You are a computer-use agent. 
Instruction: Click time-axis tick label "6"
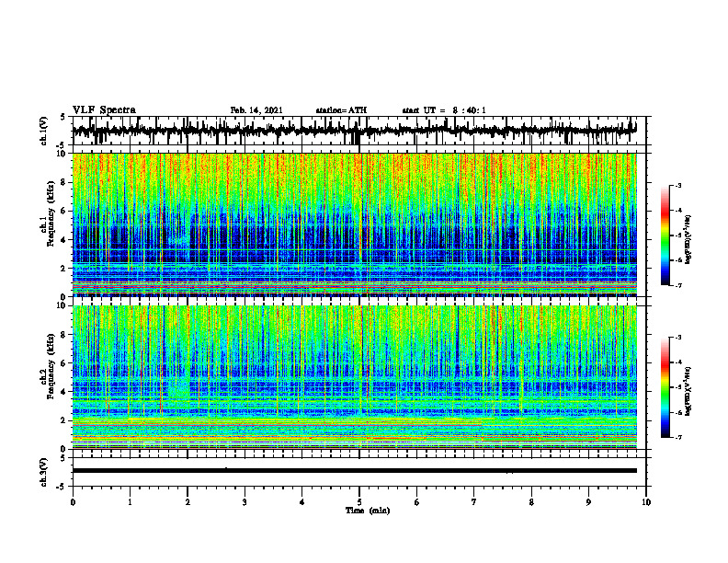[416, 502]
